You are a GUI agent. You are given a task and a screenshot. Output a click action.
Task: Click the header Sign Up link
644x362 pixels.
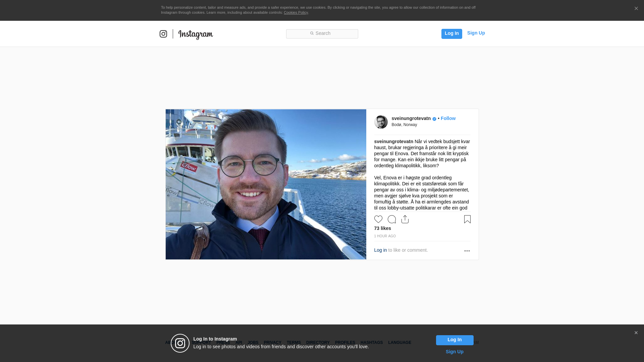tap(476, 33)
